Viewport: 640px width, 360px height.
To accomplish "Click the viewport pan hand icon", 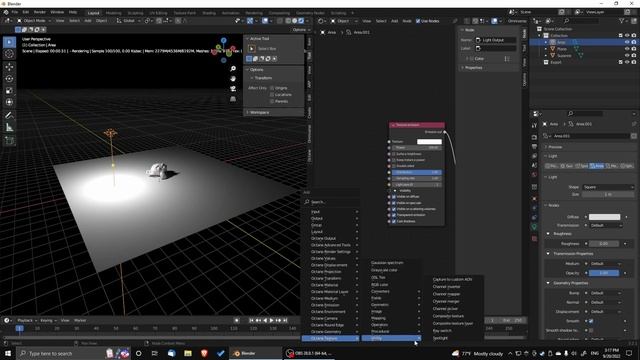I will (233, 79).
